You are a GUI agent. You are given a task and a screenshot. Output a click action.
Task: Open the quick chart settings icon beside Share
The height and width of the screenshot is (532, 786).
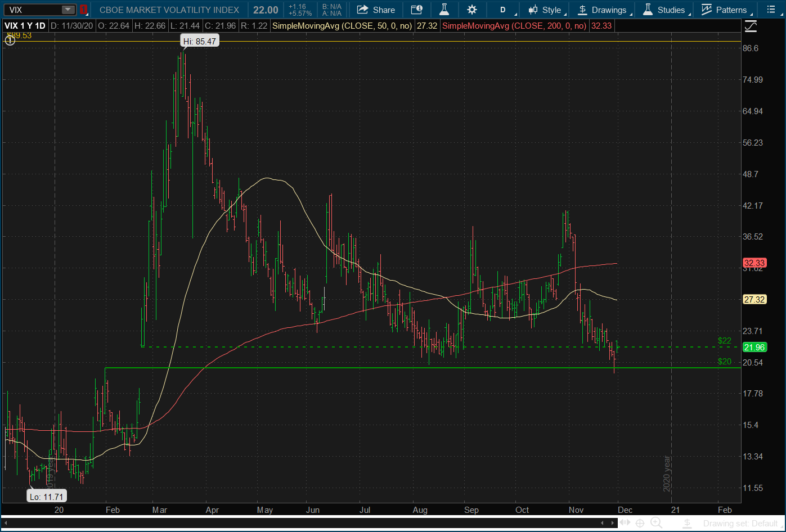(x=416, y=10)
